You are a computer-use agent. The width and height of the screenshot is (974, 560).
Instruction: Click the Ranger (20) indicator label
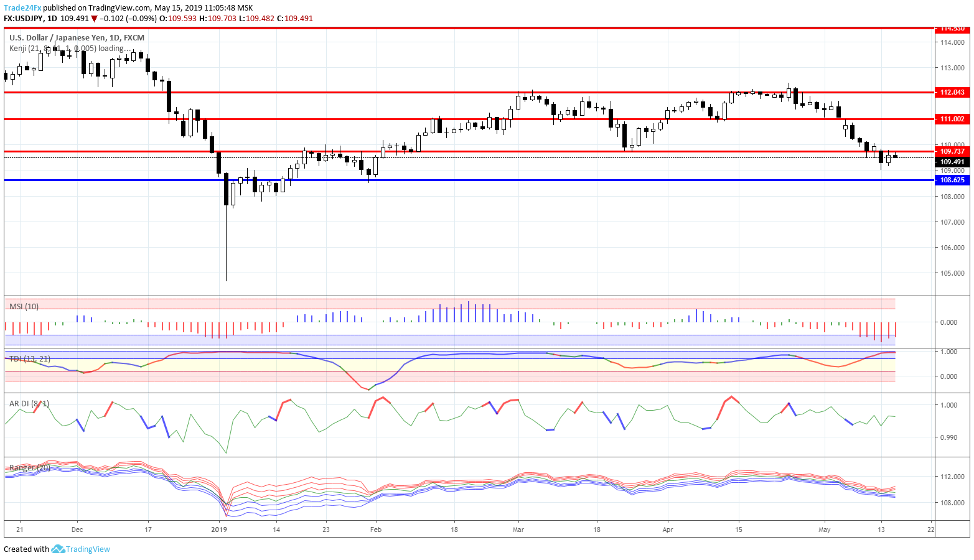[30, 467]
